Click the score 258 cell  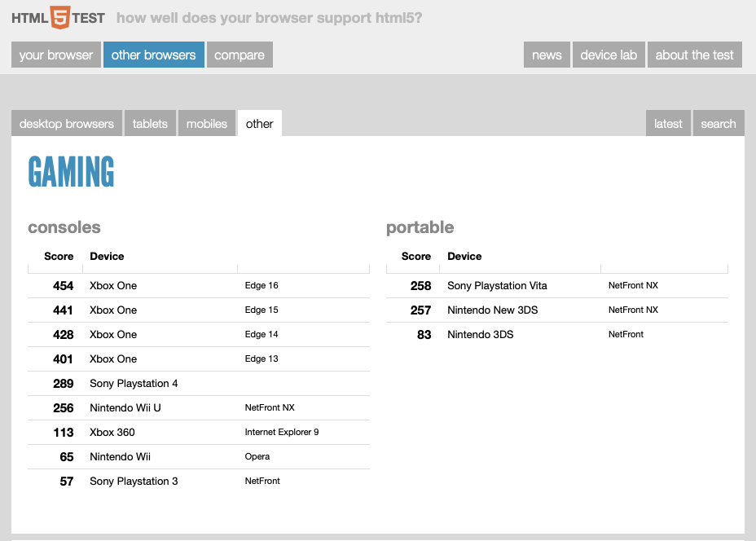coord(420,286)
